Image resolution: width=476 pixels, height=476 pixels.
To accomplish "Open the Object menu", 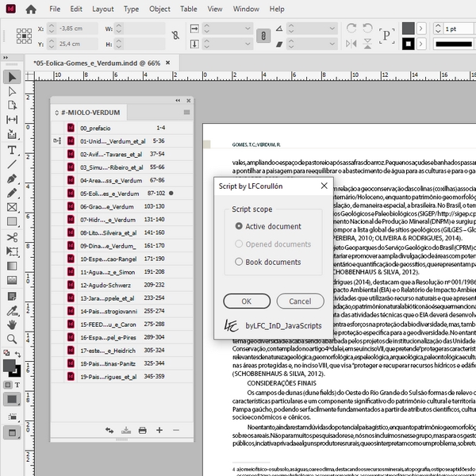I will pyautogui.click(x=159, y=9).
